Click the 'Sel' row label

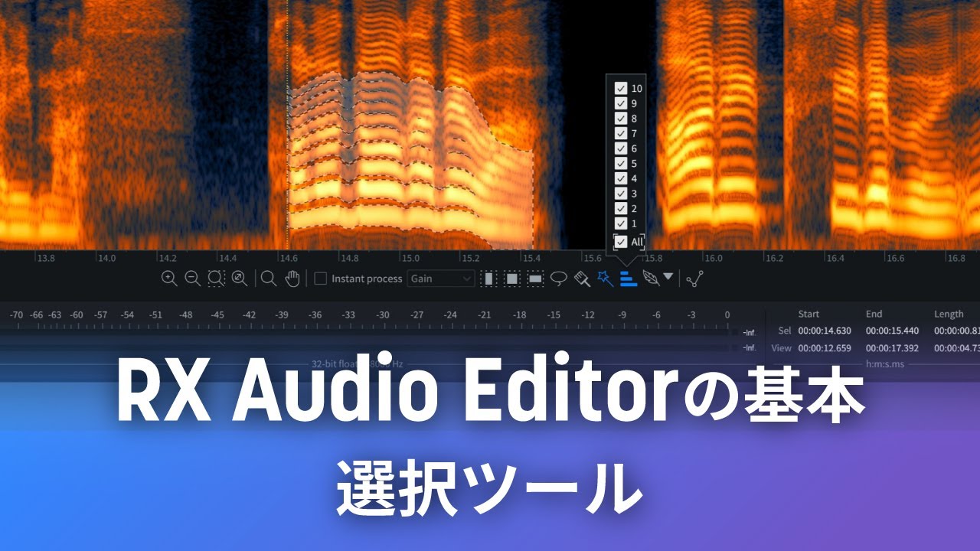784,331
